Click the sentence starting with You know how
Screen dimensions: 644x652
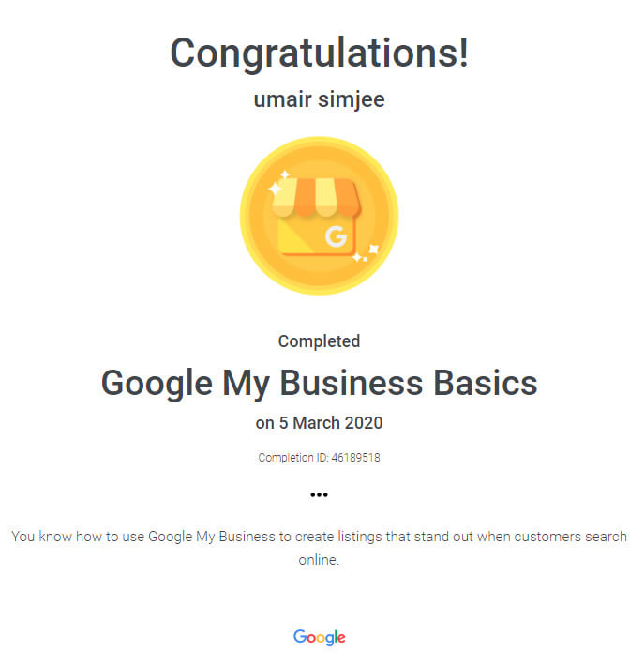[319, 538]
